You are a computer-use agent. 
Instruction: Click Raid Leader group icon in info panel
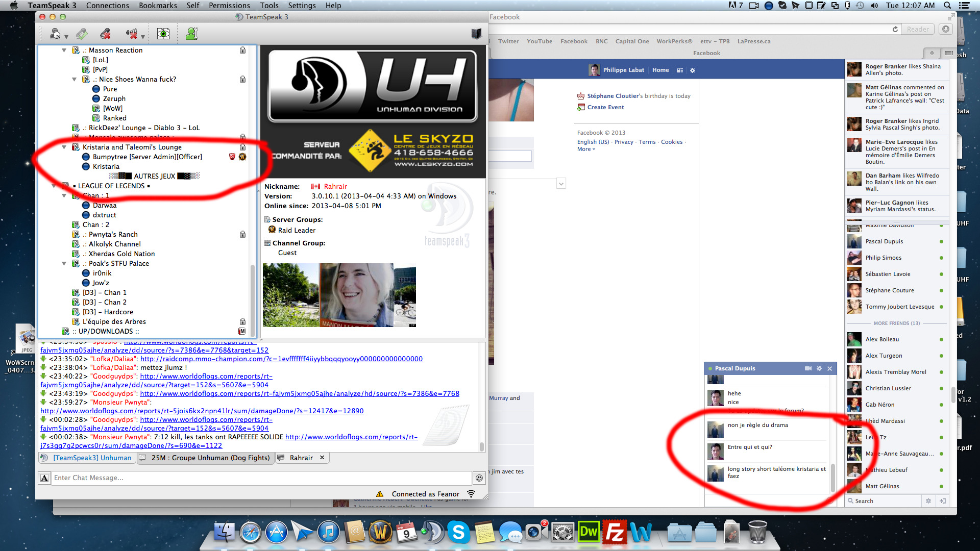272,230
